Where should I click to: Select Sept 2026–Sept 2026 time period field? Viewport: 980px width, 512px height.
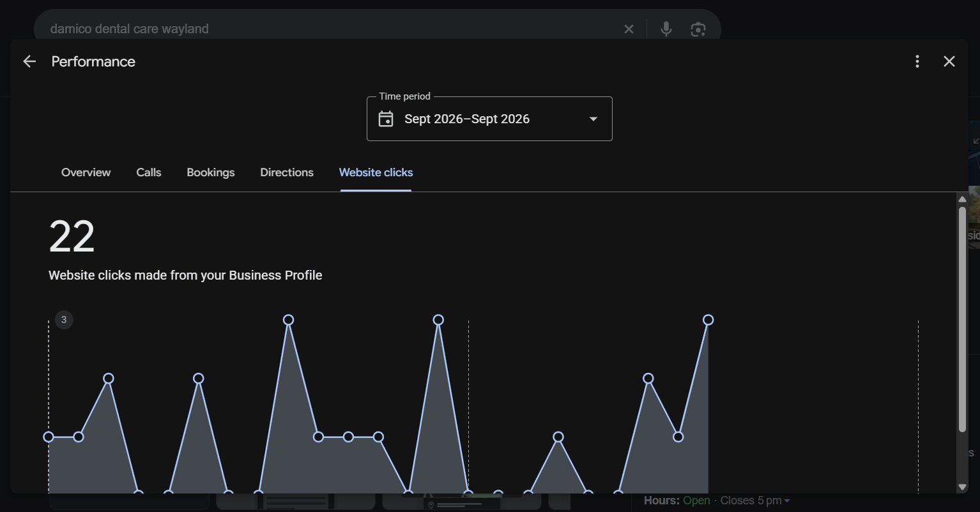[489, 119]
